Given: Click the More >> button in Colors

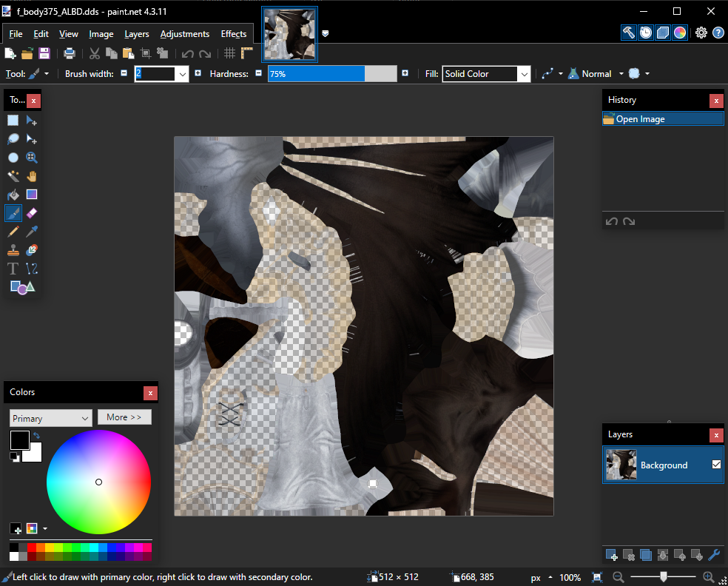Looking at the screenshot, I should point(124,417).
